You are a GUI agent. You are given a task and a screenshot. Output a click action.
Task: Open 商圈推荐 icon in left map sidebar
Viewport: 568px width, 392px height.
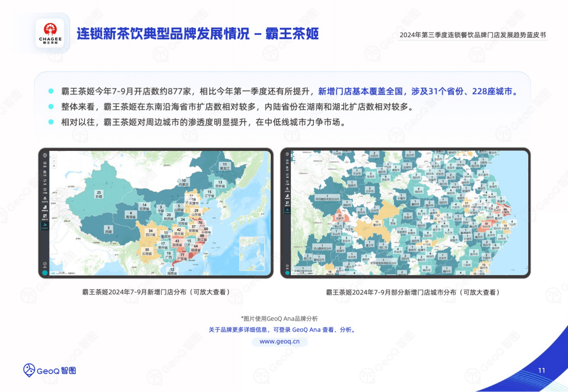[45, 208]
